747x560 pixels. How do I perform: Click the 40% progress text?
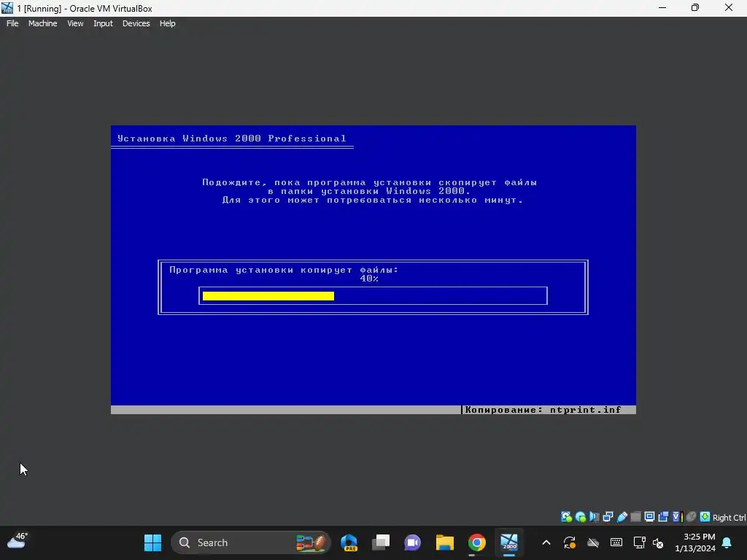click(369, 279)
